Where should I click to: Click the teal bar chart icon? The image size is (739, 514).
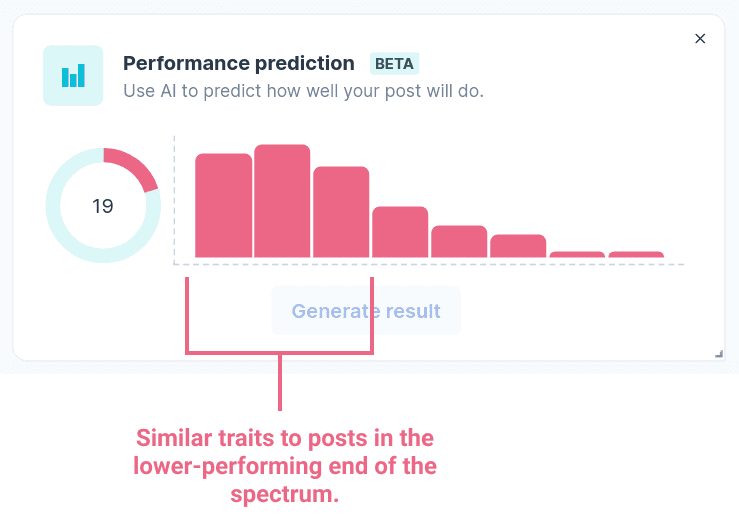pos(73,75)
